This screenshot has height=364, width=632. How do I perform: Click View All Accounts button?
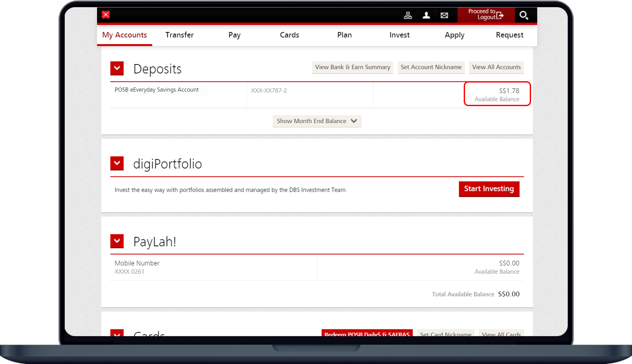496,67
